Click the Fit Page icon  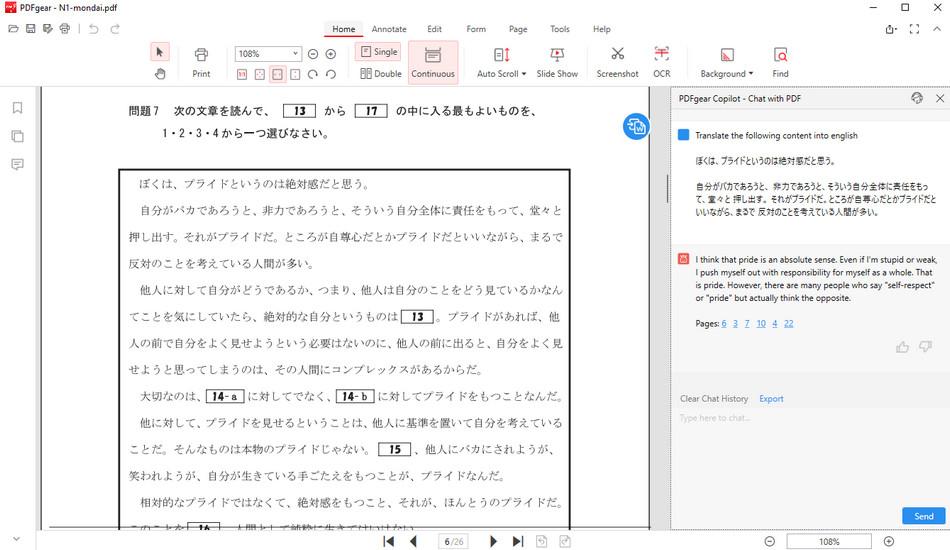(x=259, y=74)
